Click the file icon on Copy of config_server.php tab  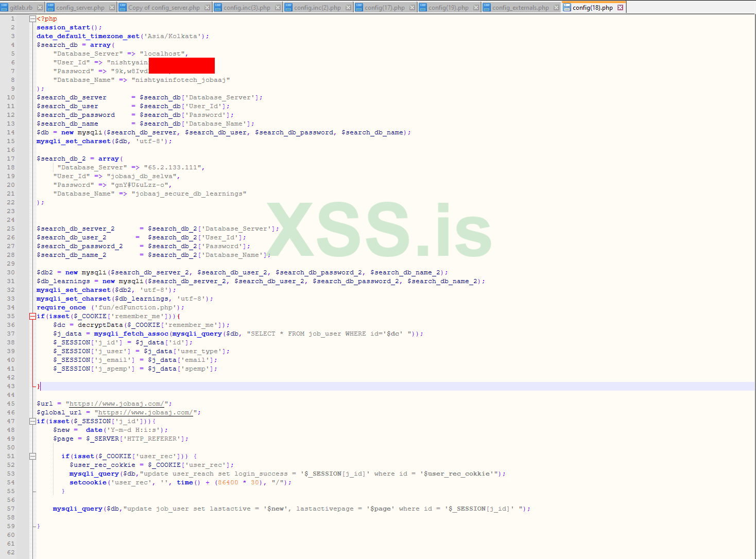[122, 7]
